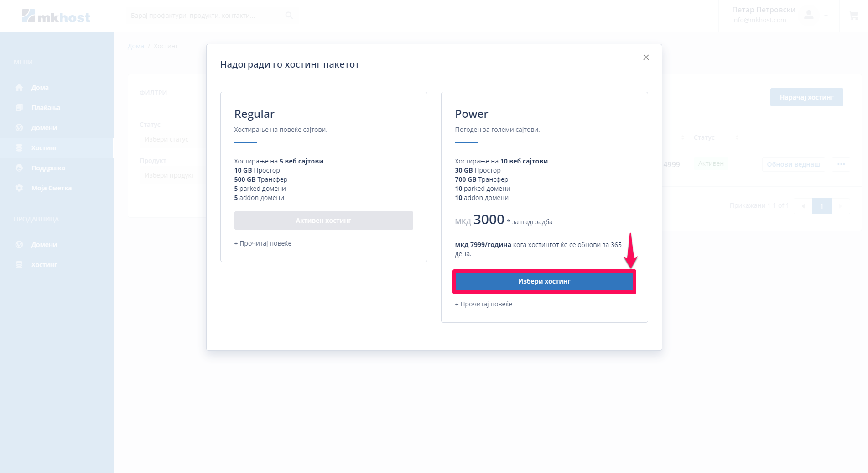The image size is (868, 473).
Task: Expand Прочитај повеќе under the Regular plan
Action: coord(263,243)
